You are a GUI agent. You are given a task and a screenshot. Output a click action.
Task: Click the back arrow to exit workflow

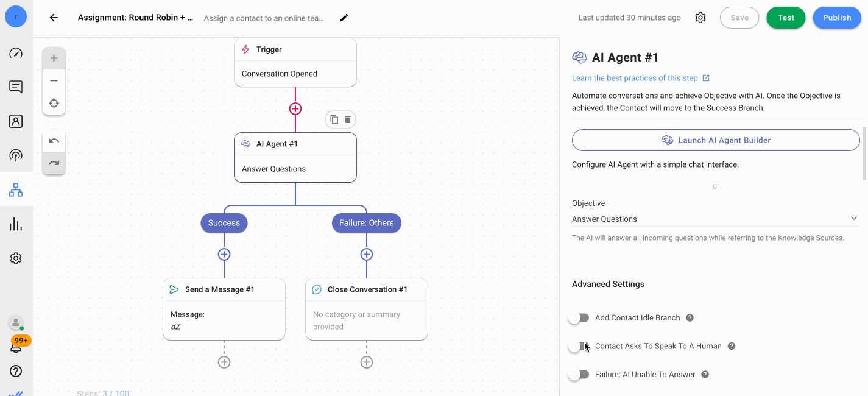point(54,18)
